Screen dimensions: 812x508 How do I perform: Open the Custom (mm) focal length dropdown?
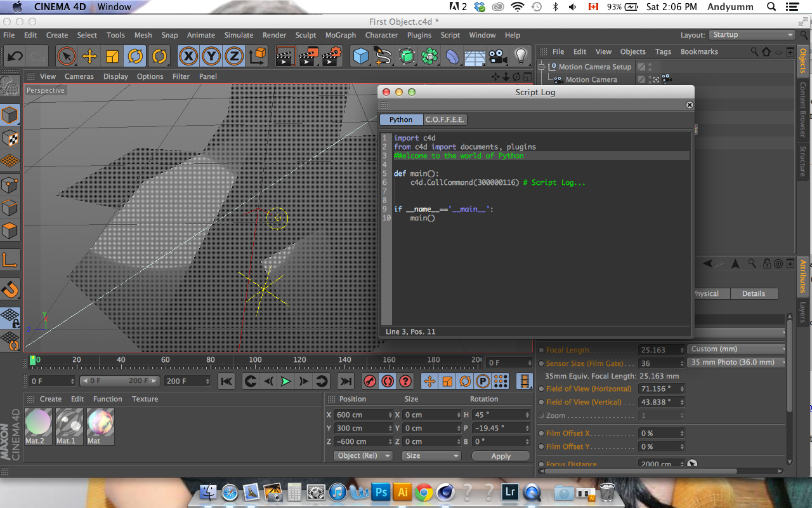pyautogui.click(x=737, y=349)
